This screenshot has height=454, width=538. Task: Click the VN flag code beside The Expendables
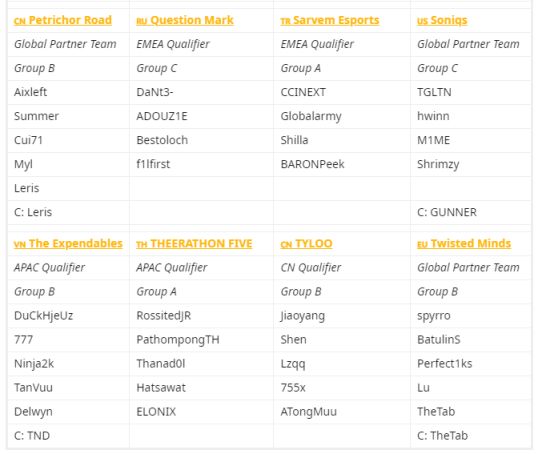20,245
